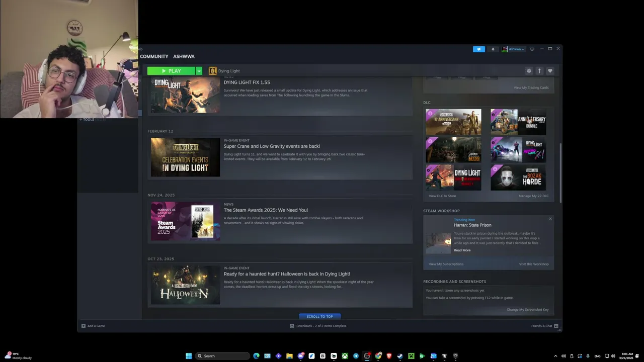The image size is (644, 362).
Task: Open Epic Games Launcher from taskbar
Action: click(455, 356)
